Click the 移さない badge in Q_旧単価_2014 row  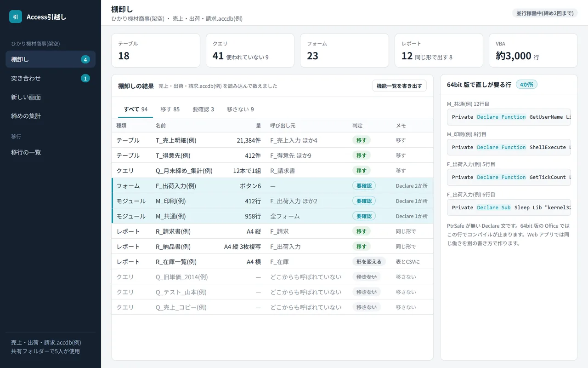(x=367, y=277)
